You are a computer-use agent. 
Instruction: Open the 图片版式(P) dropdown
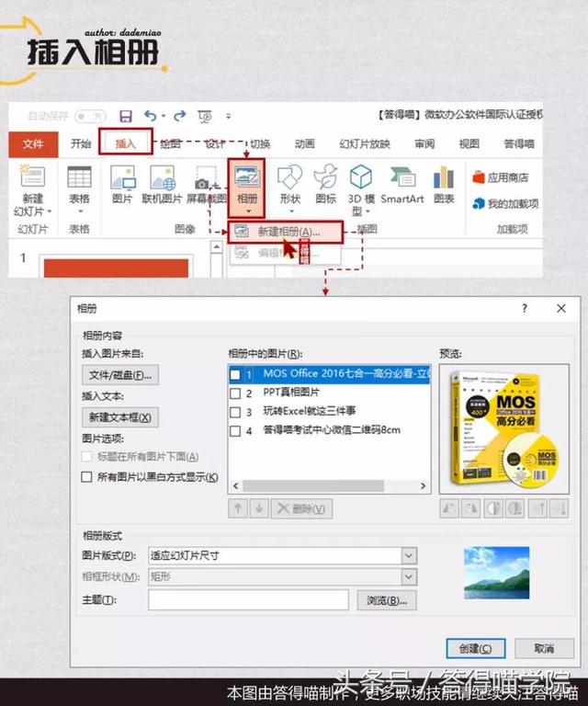pos(409,555)
